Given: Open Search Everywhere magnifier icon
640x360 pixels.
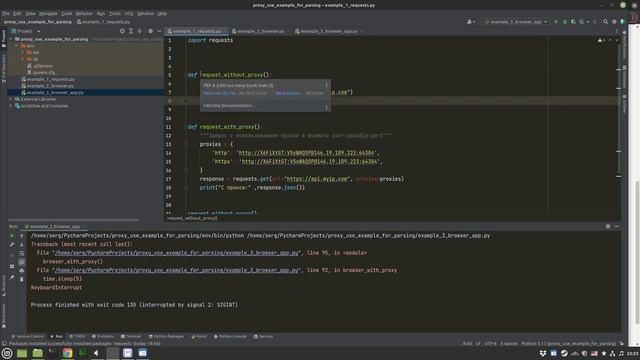Looking at the screenshot, I should [605, 22].
